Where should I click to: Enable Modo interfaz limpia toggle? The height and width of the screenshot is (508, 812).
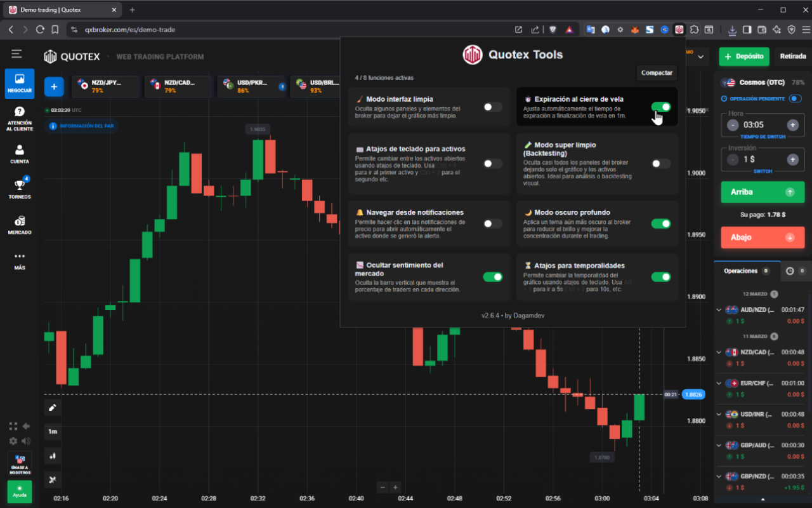point(493,107)
